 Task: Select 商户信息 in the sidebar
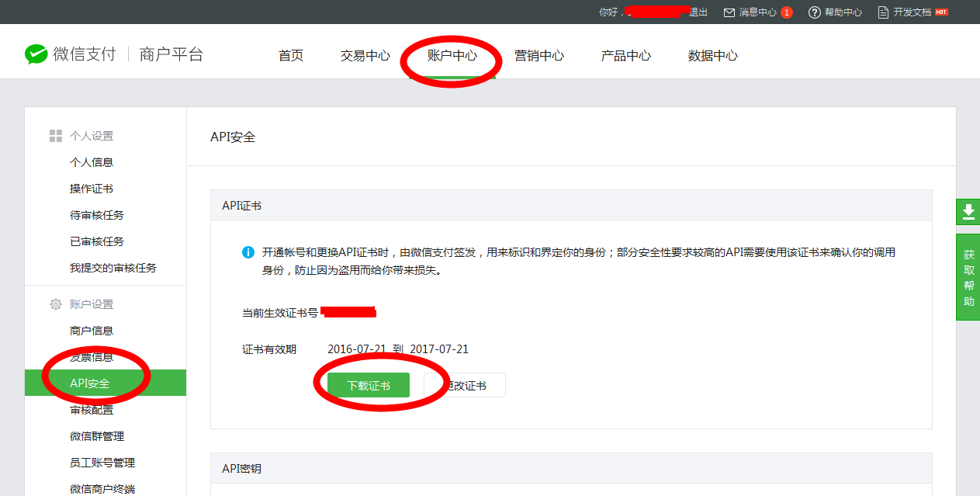[x=92, y=331]
